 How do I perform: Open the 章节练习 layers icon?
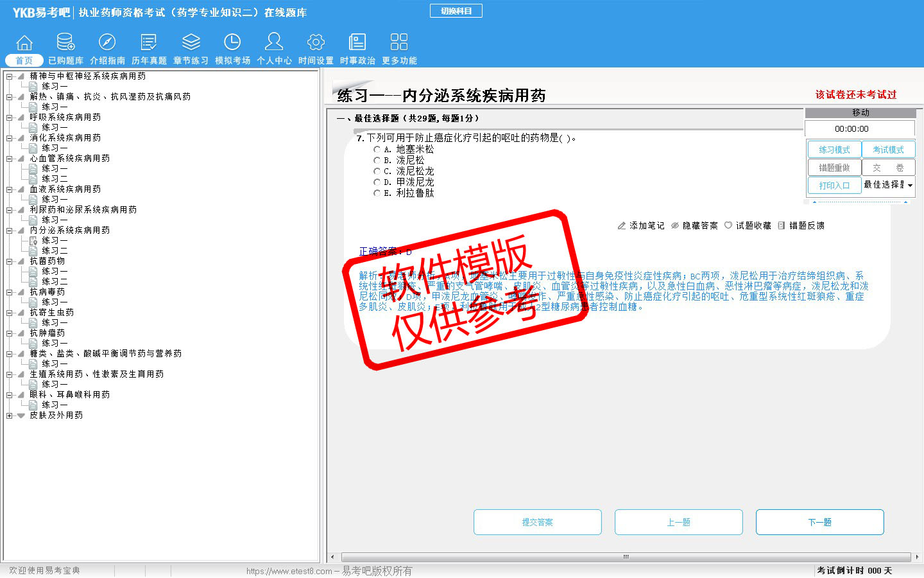pos(191,42)
